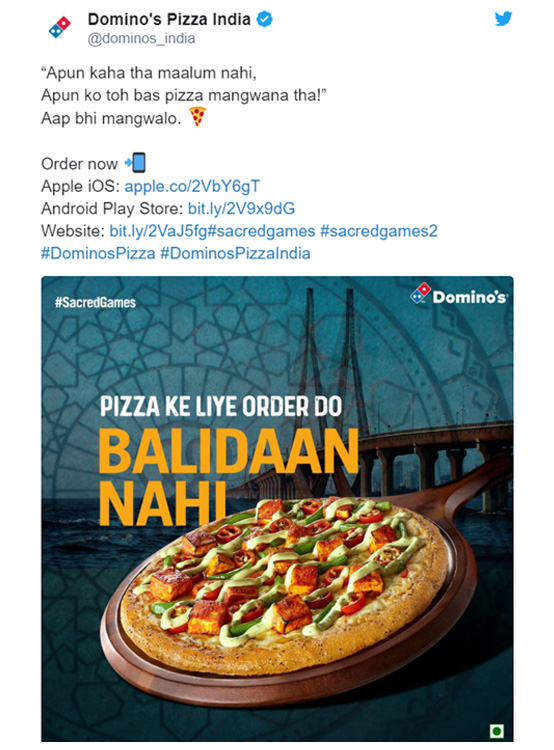Open the paneer pizza in the ad image
This screenshot has width=554, height=750.
coord(285,579)
